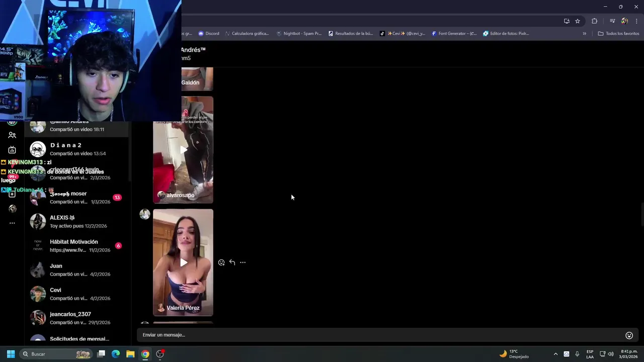Click the Buscar box on Windows taskbar

click(x=56, y=354)
